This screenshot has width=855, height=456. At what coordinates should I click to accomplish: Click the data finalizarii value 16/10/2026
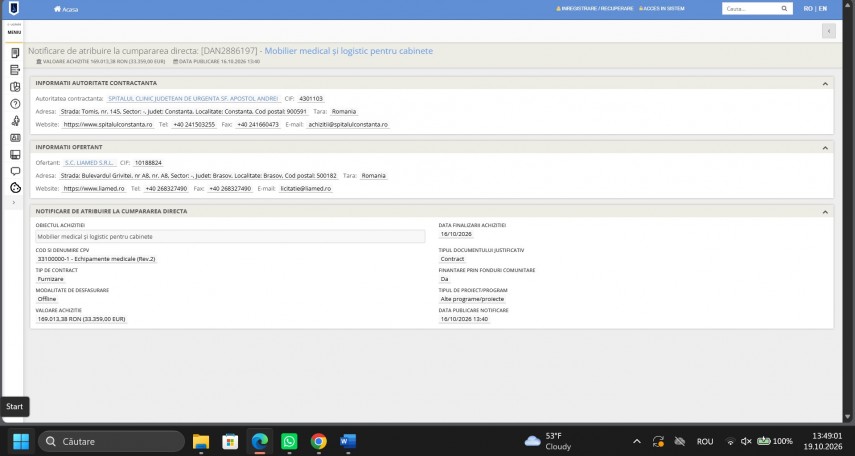(x=456, y=234)
